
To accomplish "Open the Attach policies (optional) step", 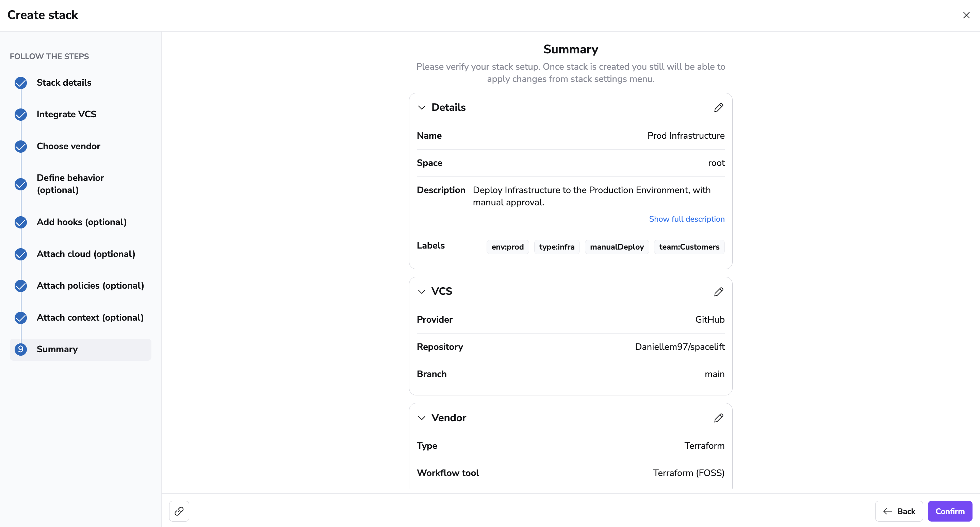I will point(90,286).
